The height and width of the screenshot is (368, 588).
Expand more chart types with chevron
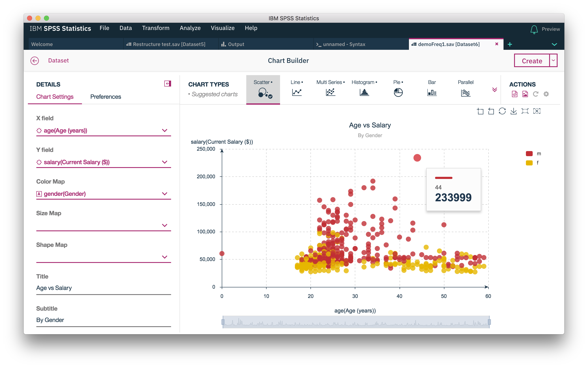pyautogui.click(x=495, y=90)
